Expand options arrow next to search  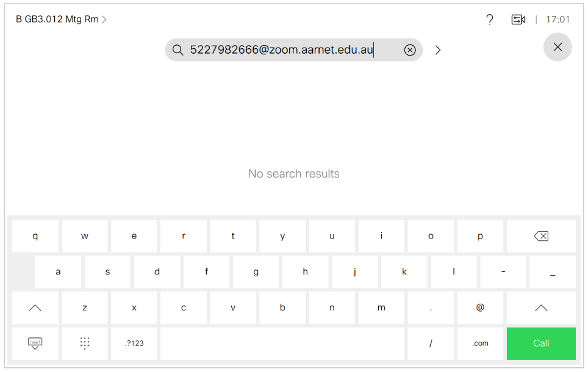coord(438,50)
